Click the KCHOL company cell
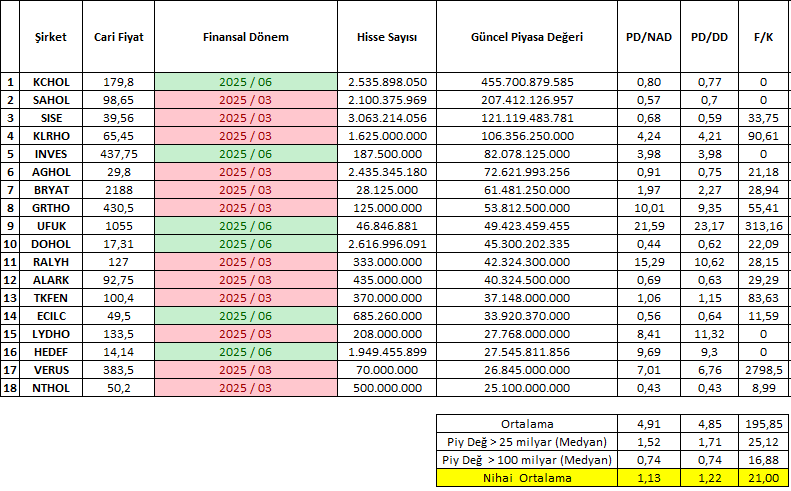This screenshot has height=491, width=791. click(x=51, y=82)
